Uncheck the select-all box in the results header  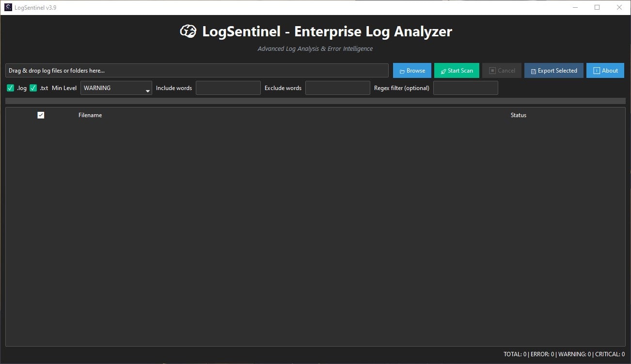tap(41, 115)
